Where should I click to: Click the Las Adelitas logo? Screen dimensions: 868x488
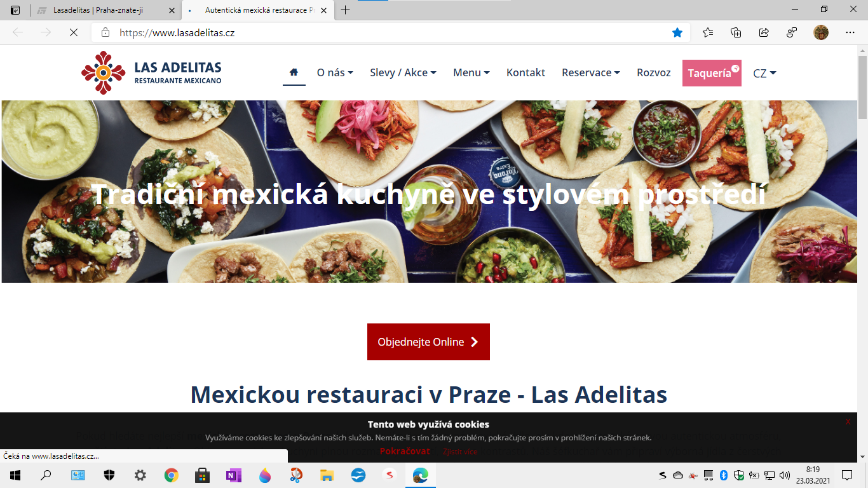(x=152, y=72)
